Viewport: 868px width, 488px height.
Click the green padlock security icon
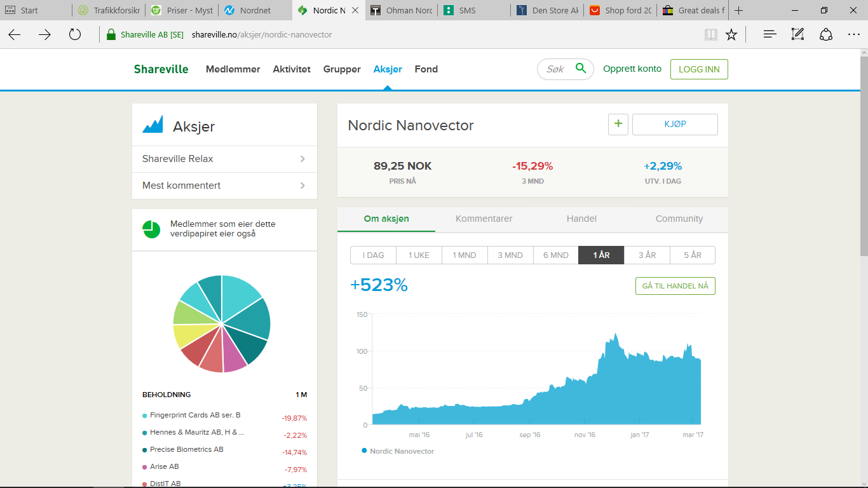[x=111, y=34]
